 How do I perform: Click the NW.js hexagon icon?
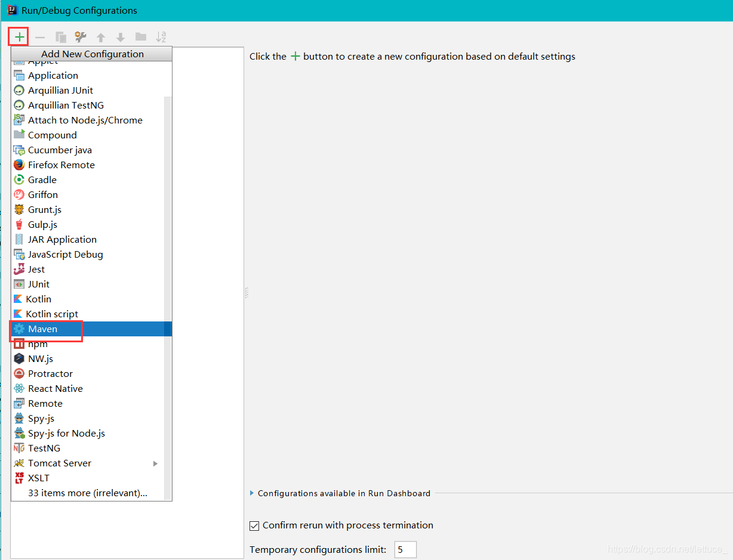[x=19, y=359]
